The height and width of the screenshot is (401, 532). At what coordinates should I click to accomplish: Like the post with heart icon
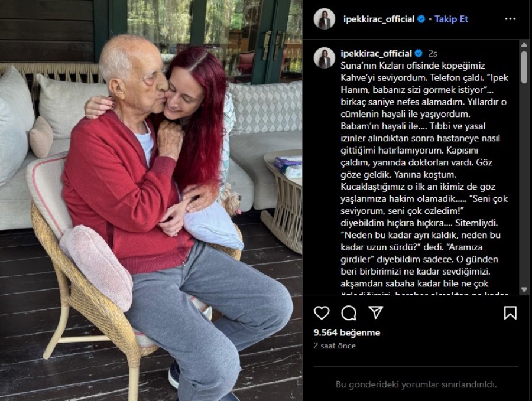(x=322, y=312)
